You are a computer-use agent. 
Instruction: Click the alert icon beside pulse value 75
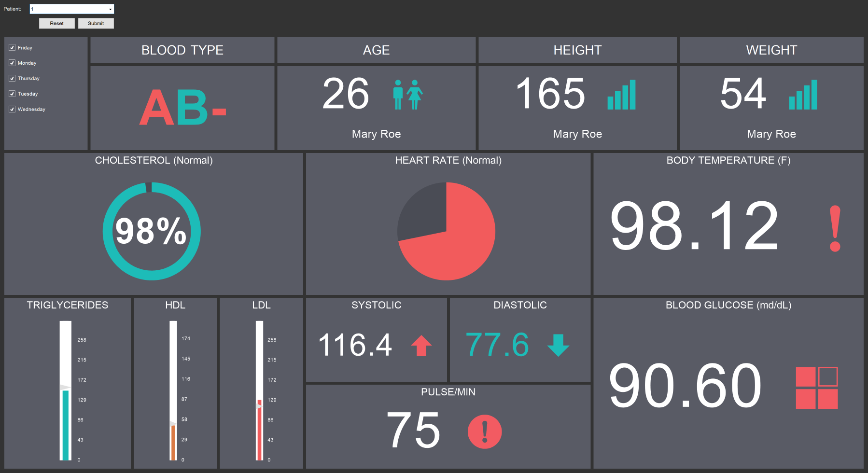tap(485, 431)
